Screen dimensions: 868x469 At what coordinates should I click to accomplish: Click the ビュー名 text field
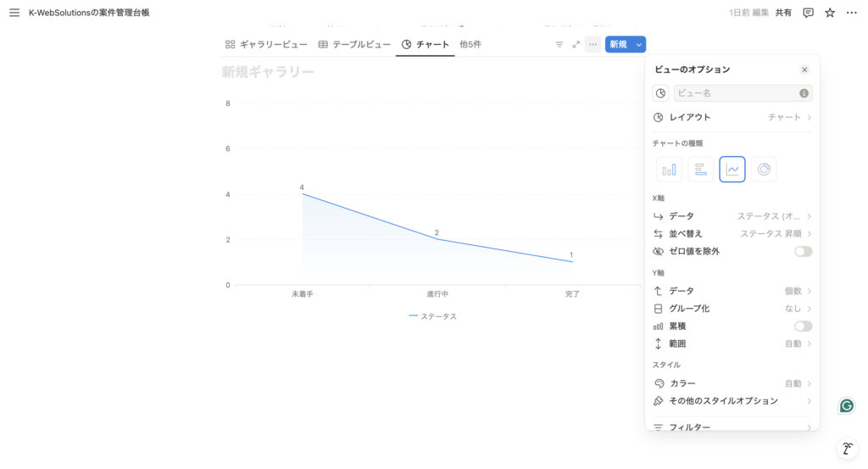[x=735, y=93]
